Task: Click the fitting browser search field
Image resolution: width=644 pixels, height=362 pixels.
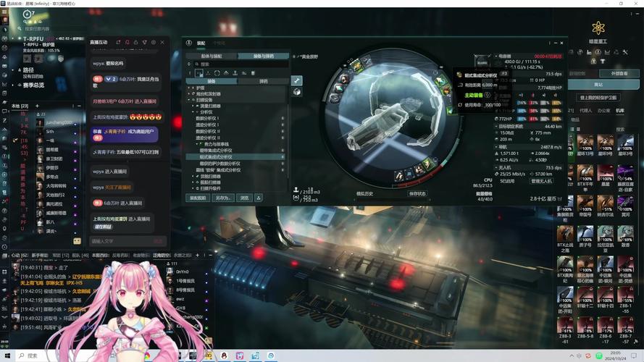Action: (241, 64)
